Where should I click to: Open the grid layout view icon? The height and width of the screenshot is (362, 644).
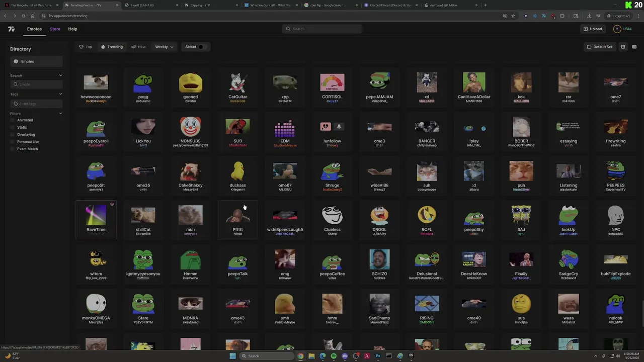(x=623, y=47)
